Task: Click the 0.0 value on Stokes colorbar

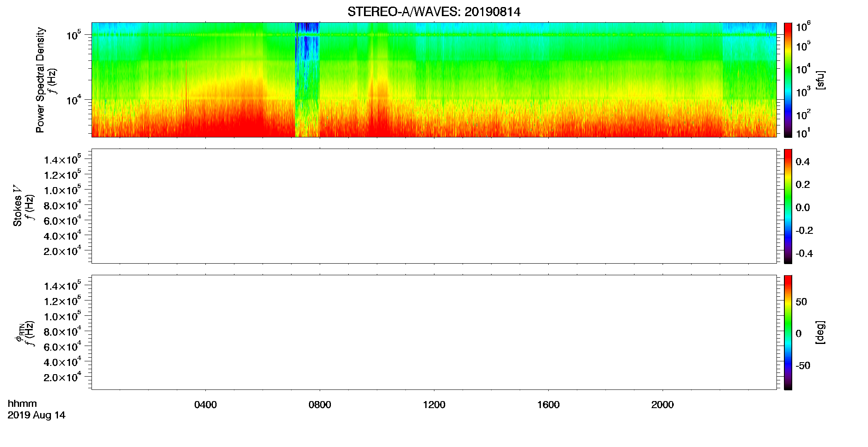Action: [803, 208]
